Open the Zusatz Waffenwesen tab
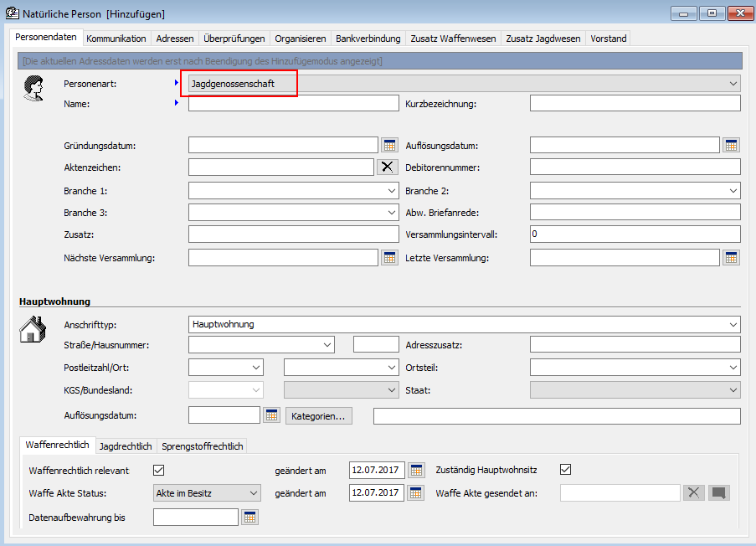Image resolution: width=756 pixels, height=546 pixels. pos(453,39)
